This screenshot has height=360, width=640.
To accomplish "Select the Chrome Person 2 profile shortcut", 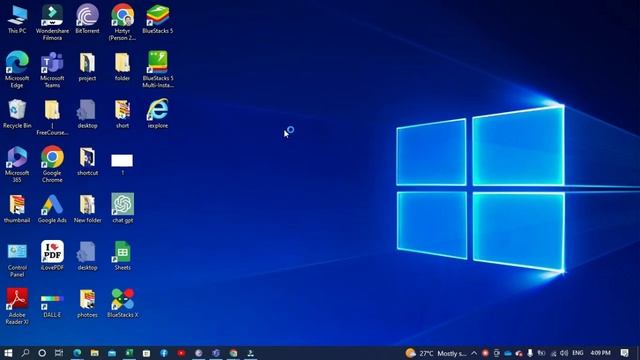I will tap(122, 22).
